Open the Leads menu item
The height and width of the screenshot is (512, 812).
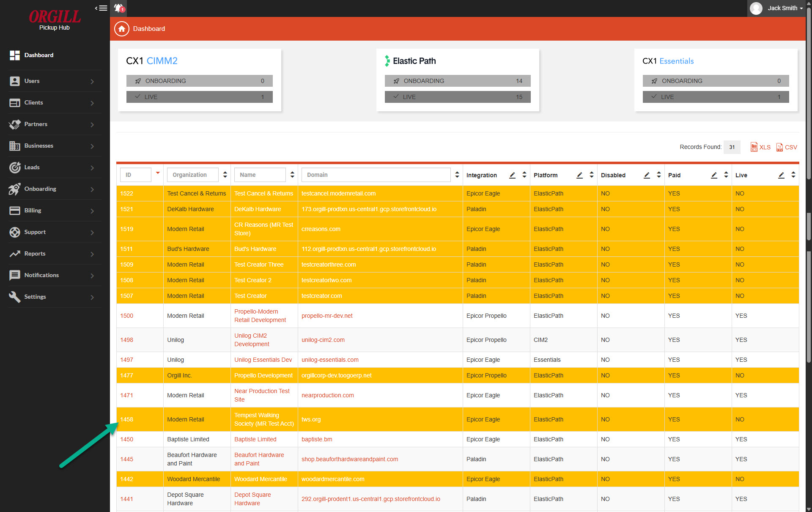pos(55,167)
